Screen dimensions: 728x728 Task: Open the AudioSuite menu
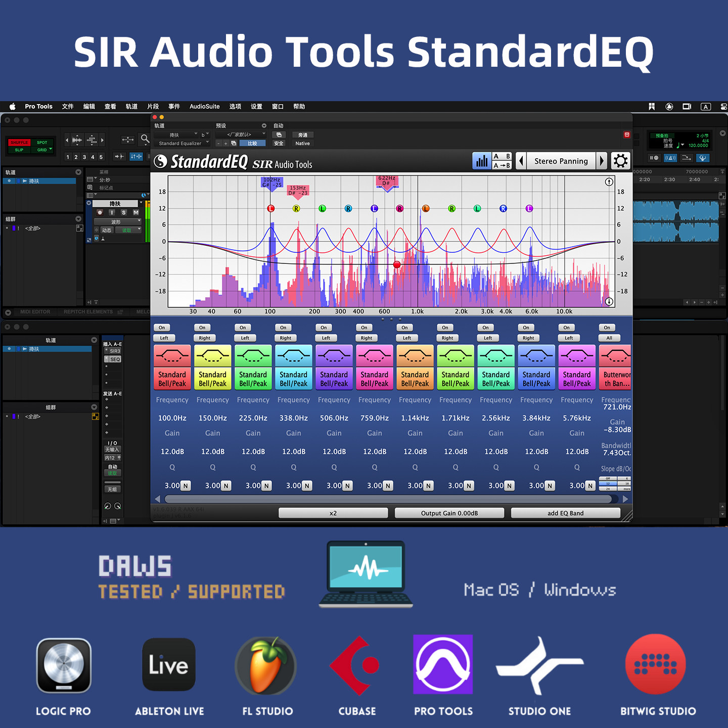pos(205,107)
